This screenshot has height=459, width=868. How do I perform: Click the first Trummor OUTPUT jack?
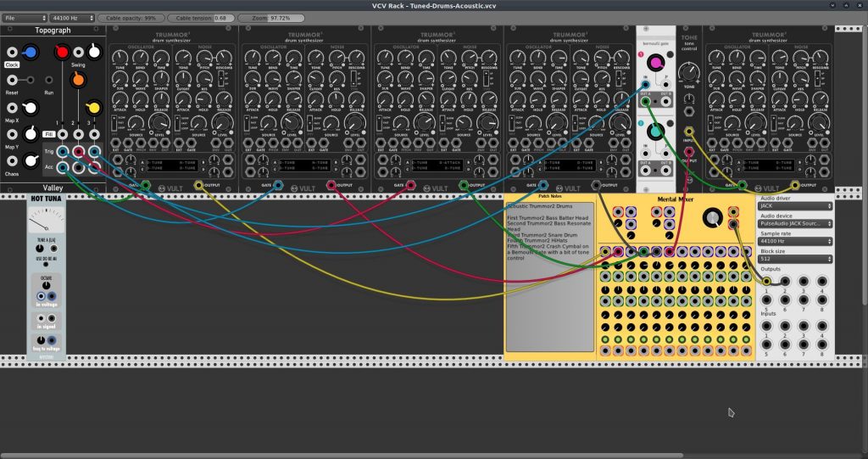(198, 185)
